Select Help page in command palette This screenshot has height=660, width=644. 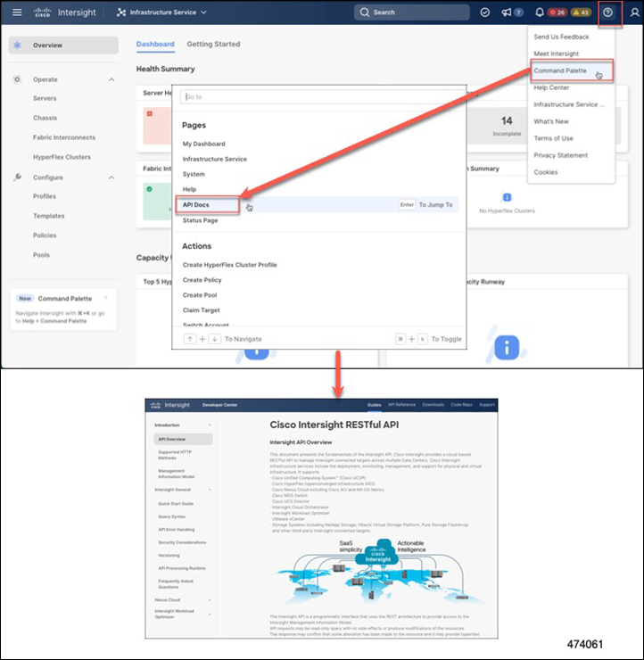point(189,189)
